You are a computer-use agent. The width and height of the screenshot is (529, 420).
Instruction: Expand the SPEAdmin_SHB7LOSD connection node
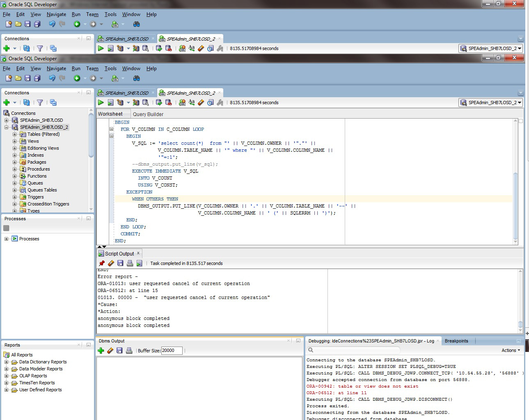coord(6,120)
